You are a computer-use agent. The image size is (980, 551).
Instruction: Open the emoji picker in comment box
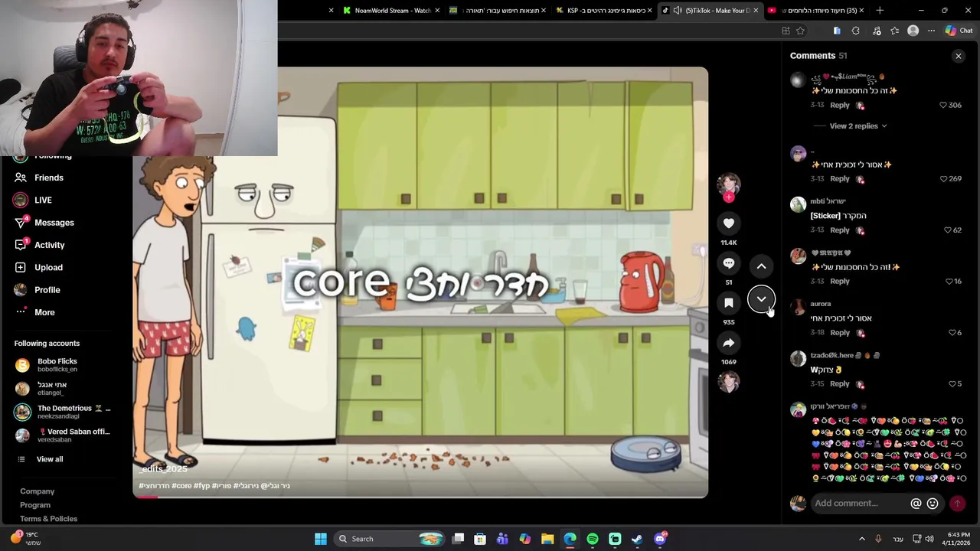(x=933, y=504)
